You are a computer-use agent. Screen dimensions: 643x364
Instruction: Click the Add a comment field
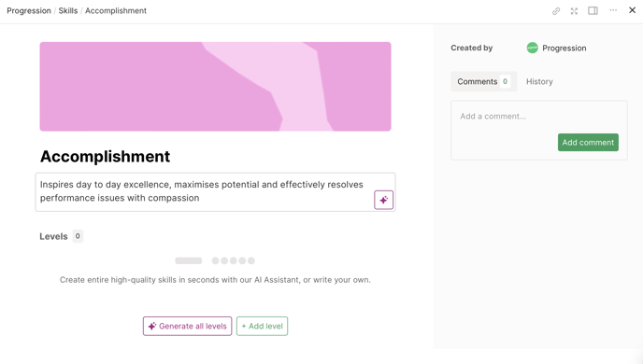click(x=539, y=117)
